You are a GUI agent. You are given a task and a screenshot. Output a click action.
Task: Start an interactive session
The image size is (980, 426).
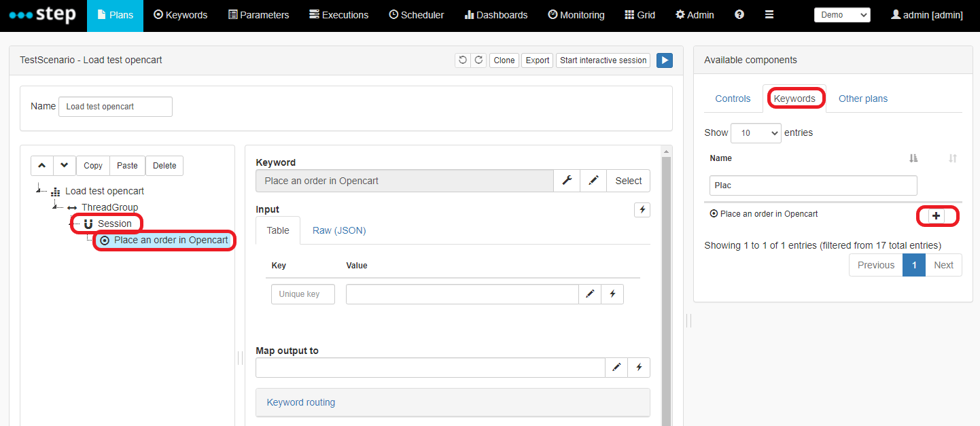pyautogui.click(x=602, y=60)
